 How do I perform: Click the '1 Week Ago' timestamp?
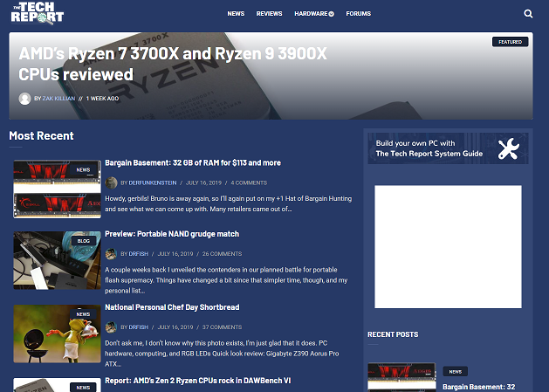(x=102, y=99)
